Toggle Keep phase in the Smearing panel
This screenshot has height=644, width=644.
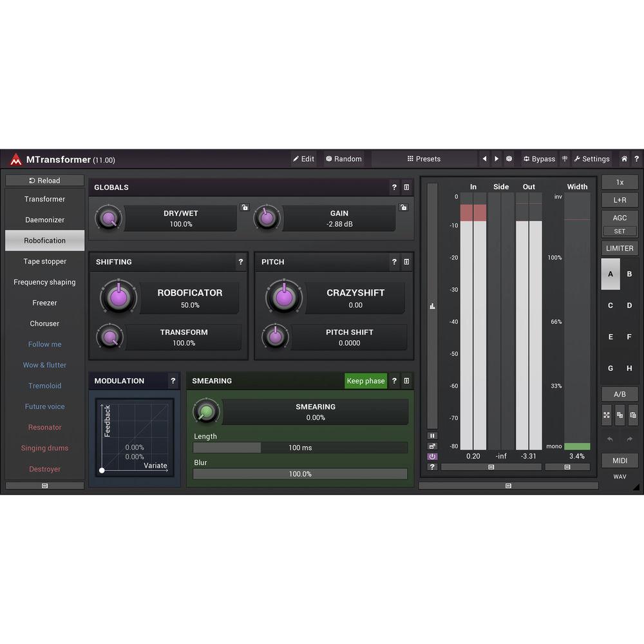click(365, 381)
